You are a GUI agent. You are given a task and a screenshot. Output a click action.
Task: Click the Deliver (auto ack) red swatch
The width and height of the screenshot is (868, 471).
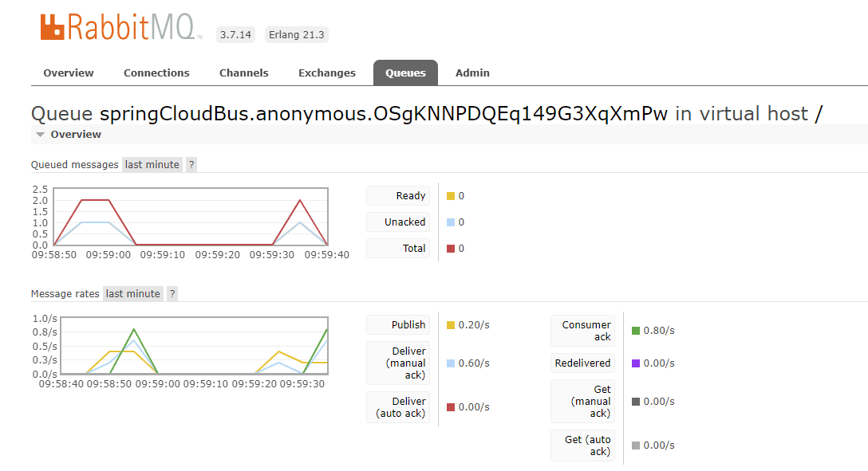451,407
